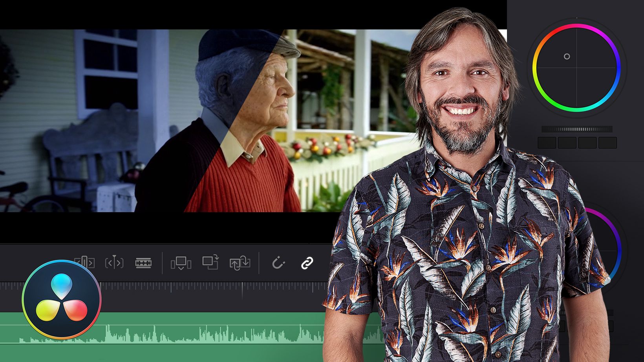This screenshot has height=362, width=644.
Task: Select the color balance puck in the wheel
Action: 566,57
